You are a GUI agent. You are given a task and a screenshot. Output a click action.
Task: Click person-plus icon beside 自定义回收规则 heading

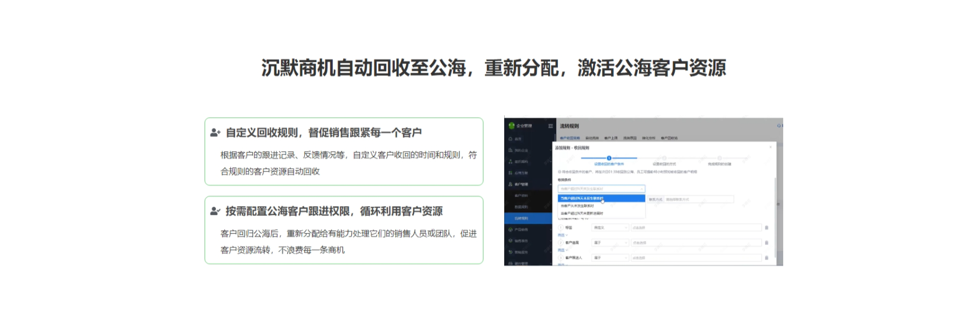tap(215, 133)
